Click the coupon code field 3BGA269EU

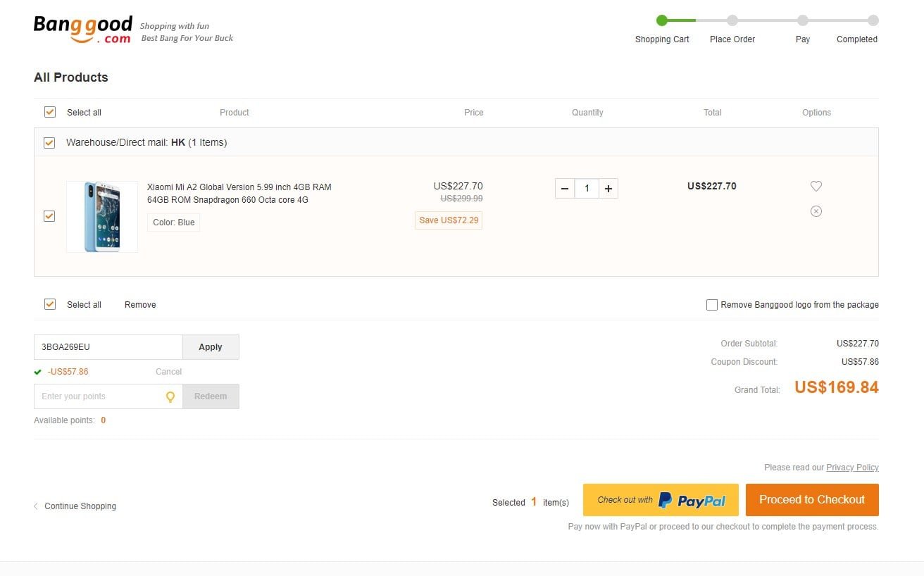point(108,347)
